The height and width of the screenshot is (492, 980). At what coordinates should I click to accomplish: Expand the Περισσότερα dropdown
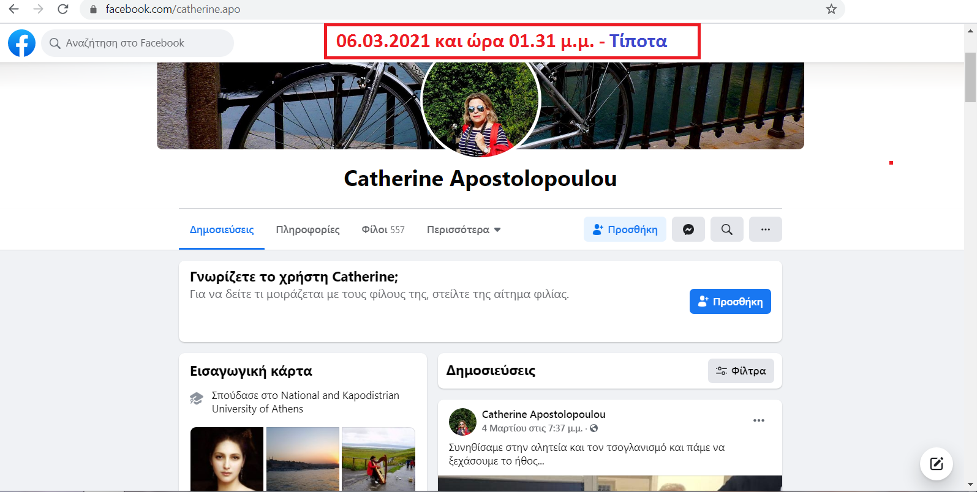coord(464,229)
